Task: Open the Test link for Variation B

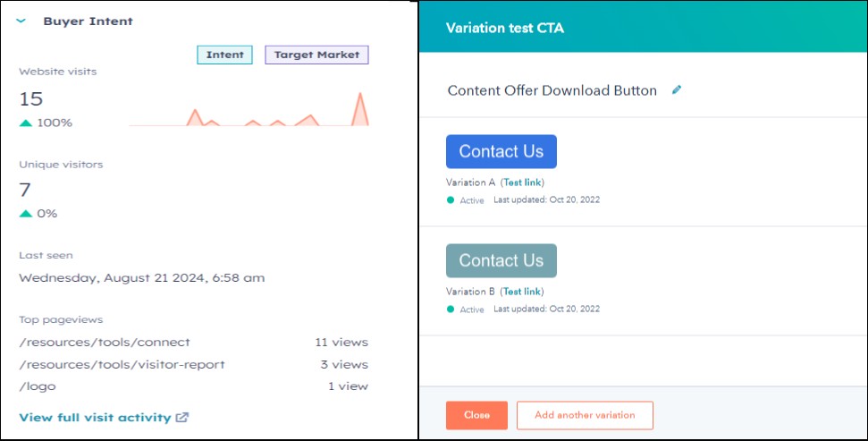Action: (523, 292)
